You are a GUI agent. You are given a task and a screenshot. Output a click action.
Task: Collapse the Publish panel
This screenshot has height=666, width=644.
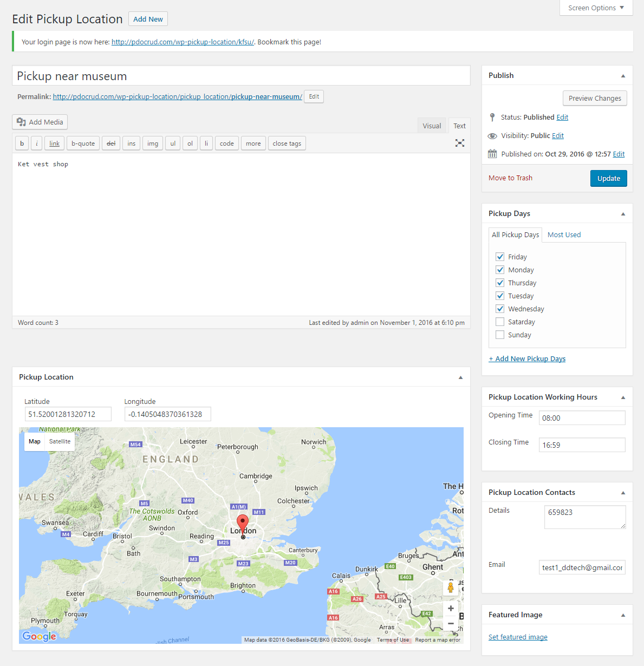coord(623,76)
